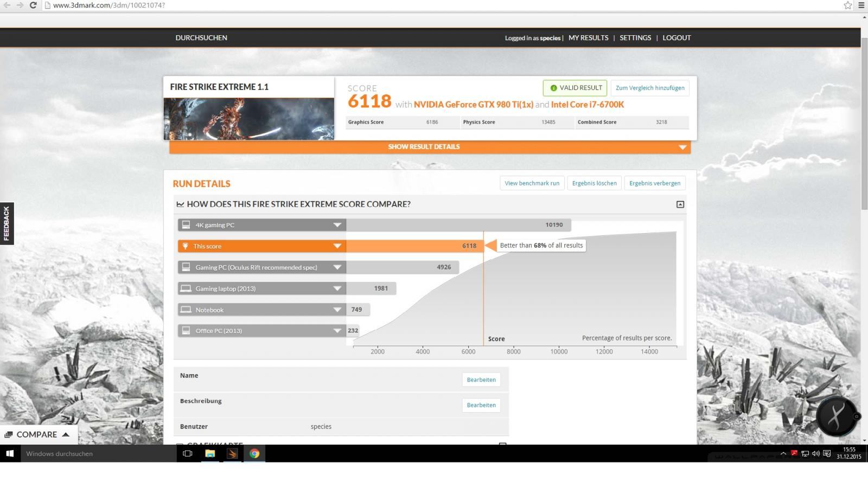Click the 10190 score bar value

pos(554,224)
